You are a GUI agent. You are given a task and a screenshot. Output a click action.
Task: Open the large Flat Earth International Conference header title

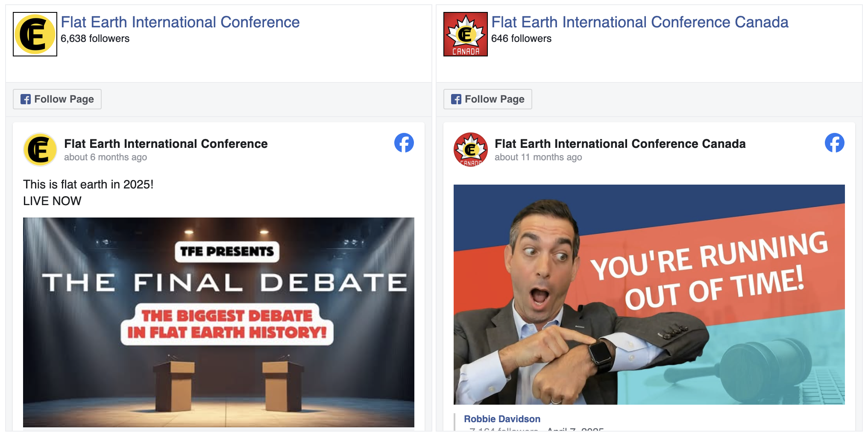pos(180,22)
